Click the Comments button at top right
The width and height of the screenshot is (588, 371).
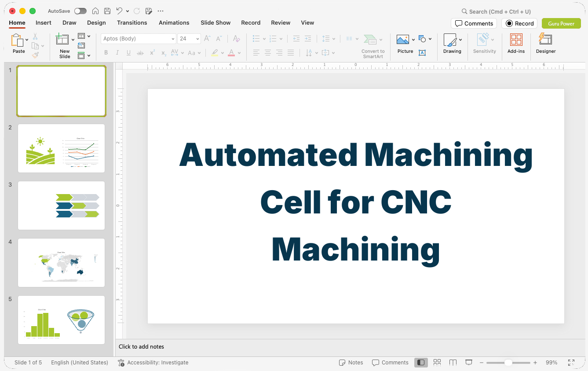click(x=474, y=24)
